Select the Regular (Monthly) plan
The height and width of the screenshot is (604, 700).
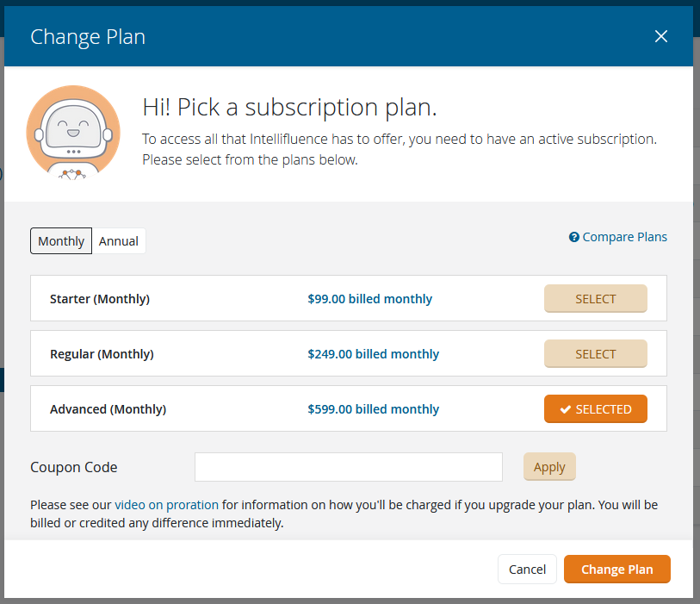coord(595,354)
